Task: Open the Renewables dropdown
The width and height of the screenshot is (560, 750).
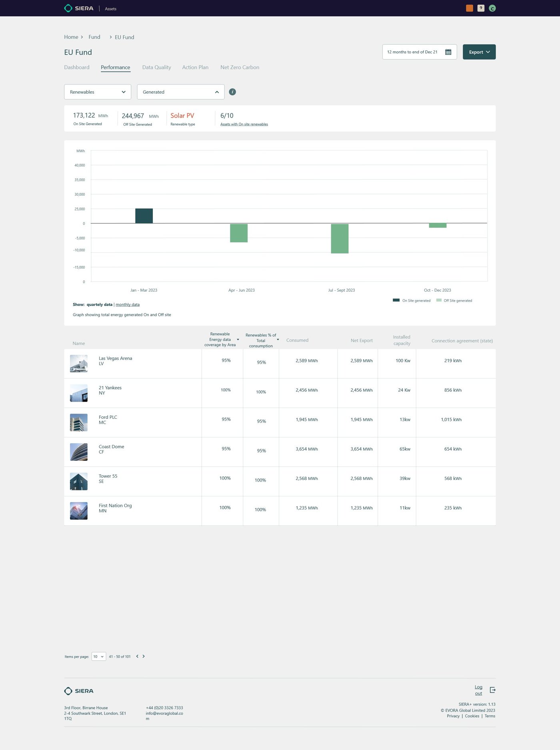Action: tap(98, 92)
